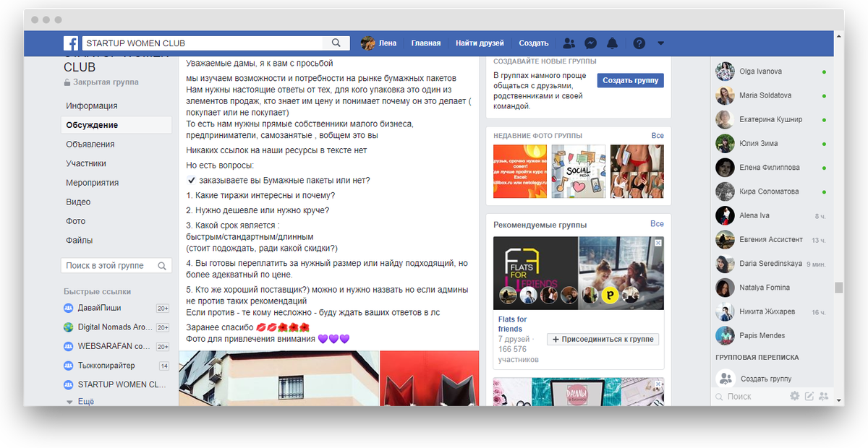The height and width of the screenshot is (448, 868).
Task: Open Messenger icon in header
Action: [x=591, y=43]
